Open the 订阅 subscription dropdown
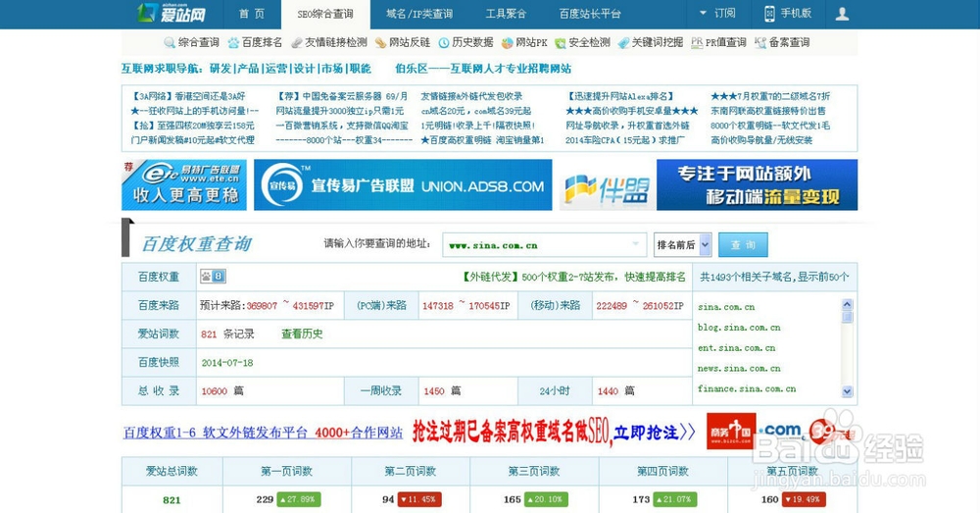The width and height of the screenshot is (980, 513). click(717, 13)
